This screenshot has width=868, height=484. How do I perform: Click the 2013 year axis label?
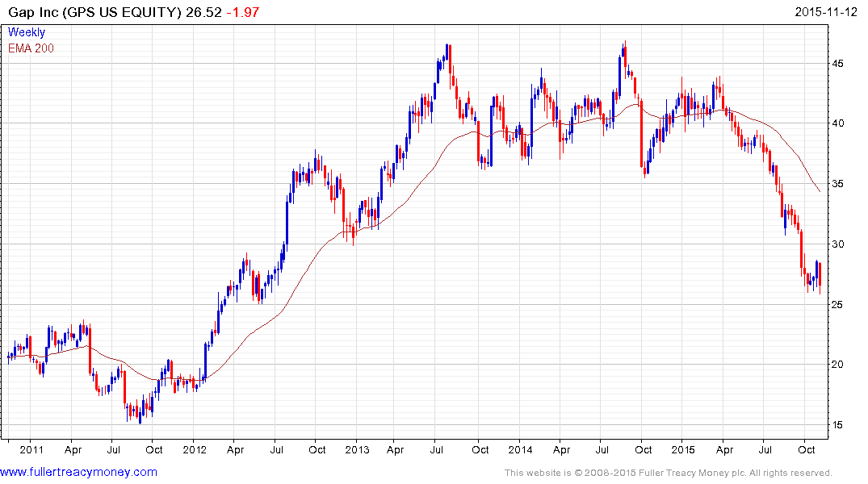[x=357, y=449]
